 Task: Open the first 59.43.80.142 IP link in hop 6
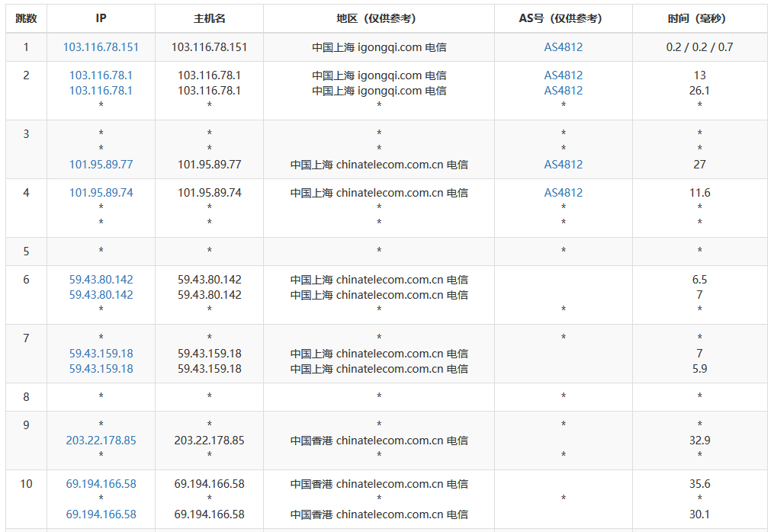point(101,280)
